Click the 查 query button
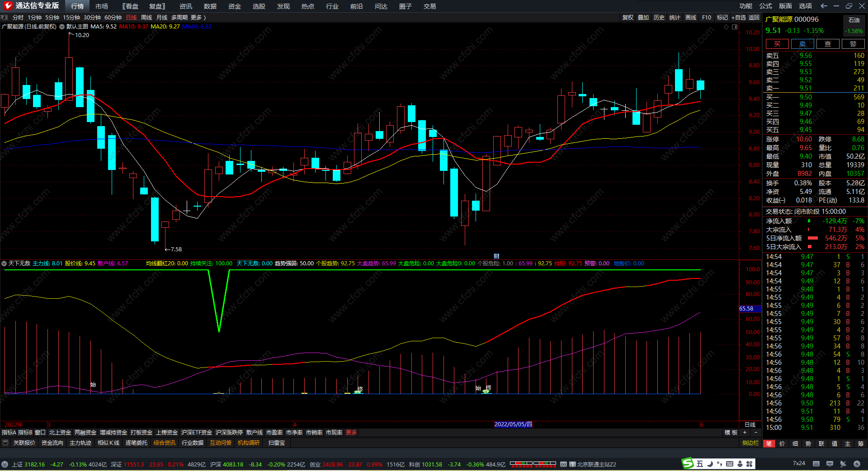 click(828, 44)
